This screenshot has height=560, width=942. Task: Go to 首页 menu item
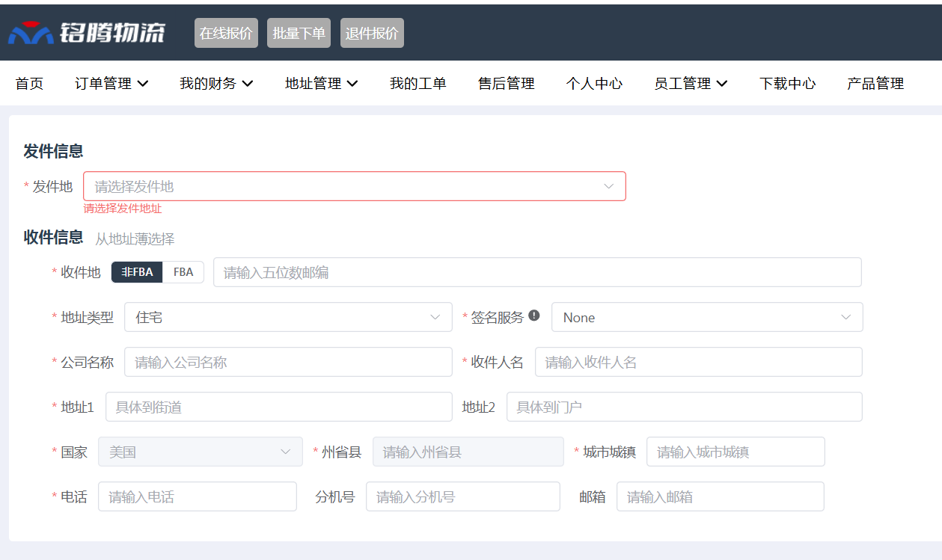click(x=29, y=84)
